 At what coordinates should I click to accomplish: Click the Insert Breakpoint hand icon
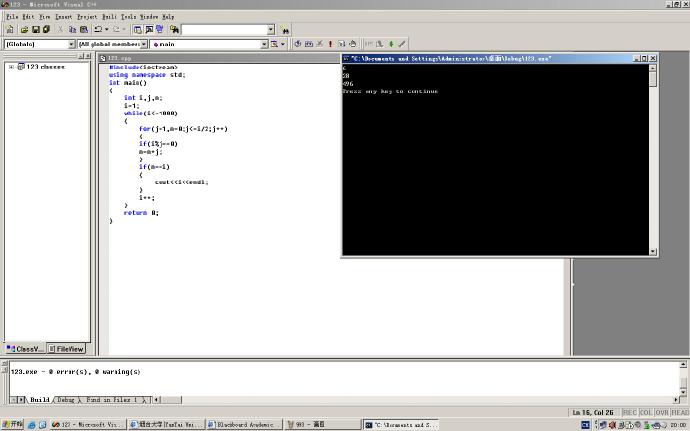[352, 44]
